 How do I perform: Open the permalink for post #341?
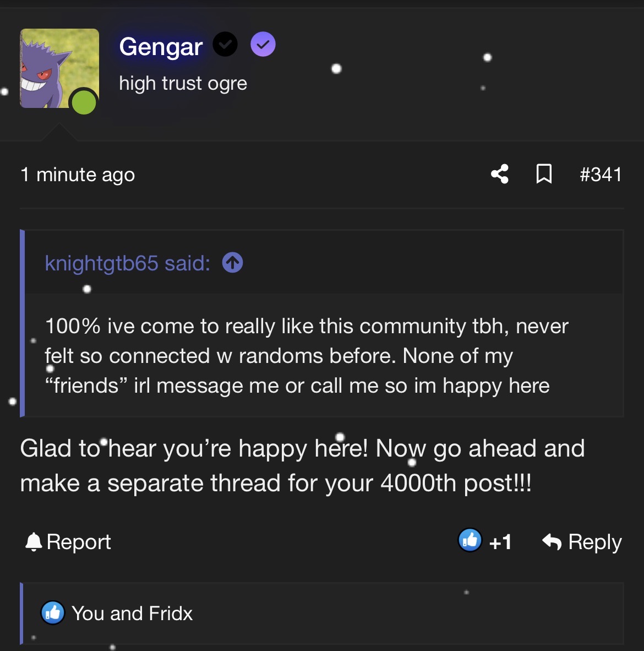click(x=601, y=175)
